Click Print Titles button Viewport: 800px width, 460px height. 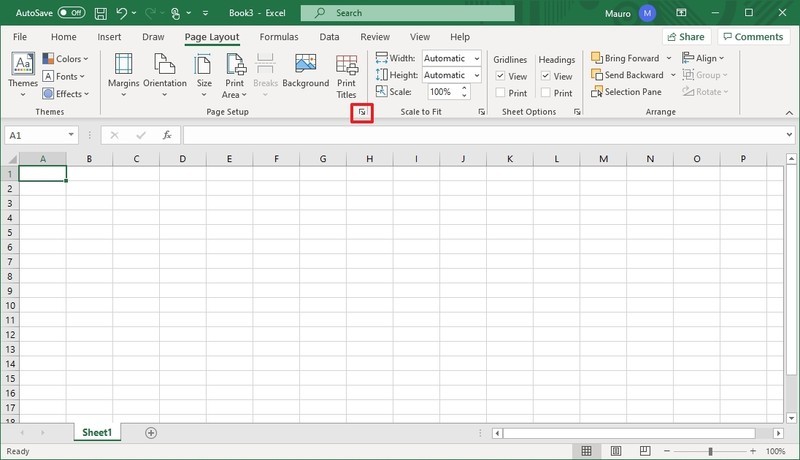coord(346,76)
